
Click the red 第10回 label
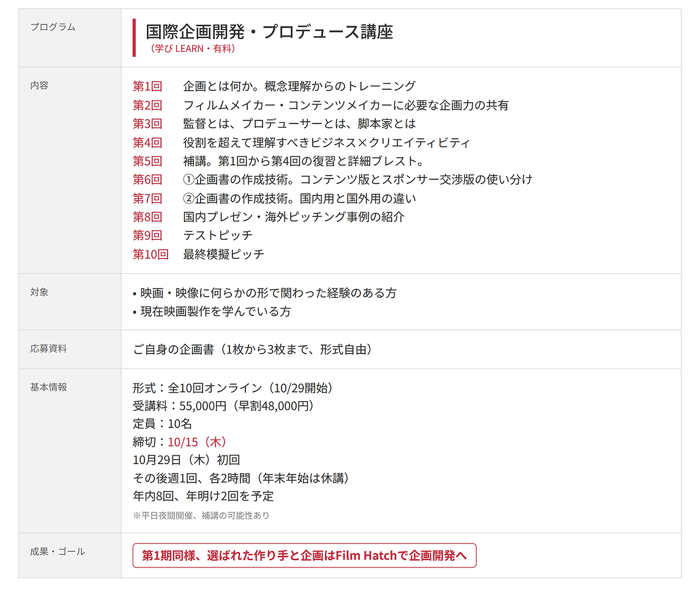coord(151,254)
